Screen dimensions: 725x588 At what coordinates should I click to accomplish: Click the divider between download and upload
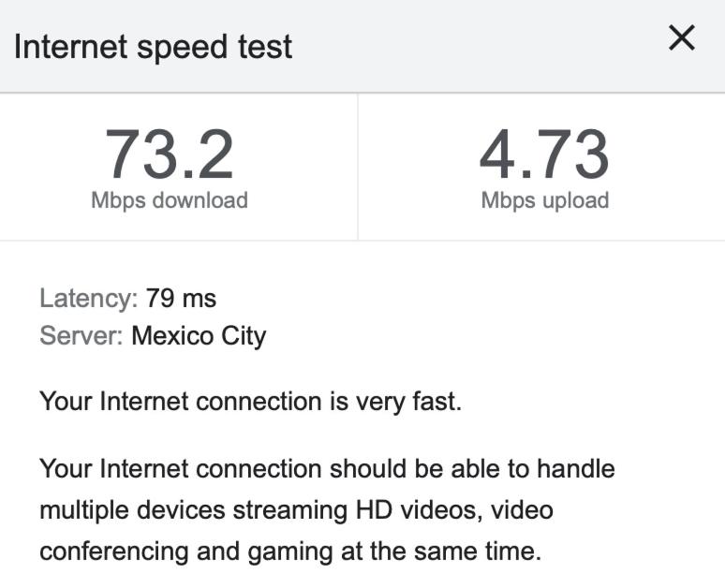(x=358, y=167)
